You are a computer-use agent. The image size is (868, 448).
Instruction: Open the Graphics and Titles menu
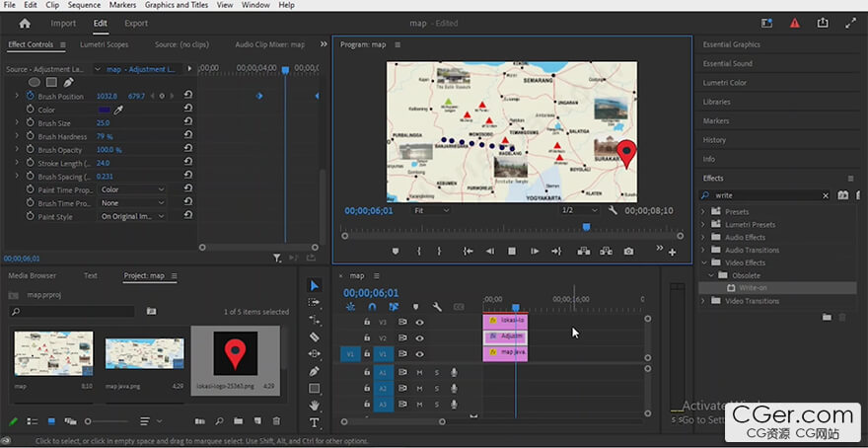pos(177,5)
